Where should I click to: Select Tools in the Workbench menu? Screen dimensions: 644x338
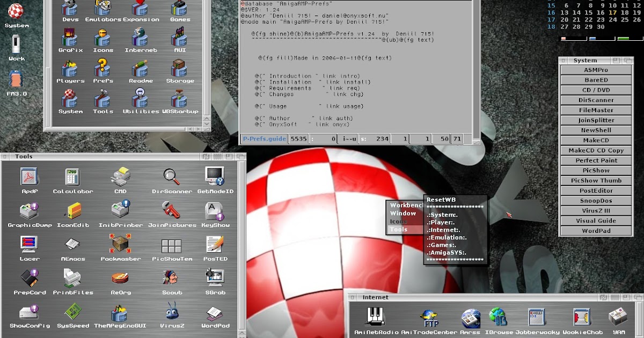pos(399,230)
